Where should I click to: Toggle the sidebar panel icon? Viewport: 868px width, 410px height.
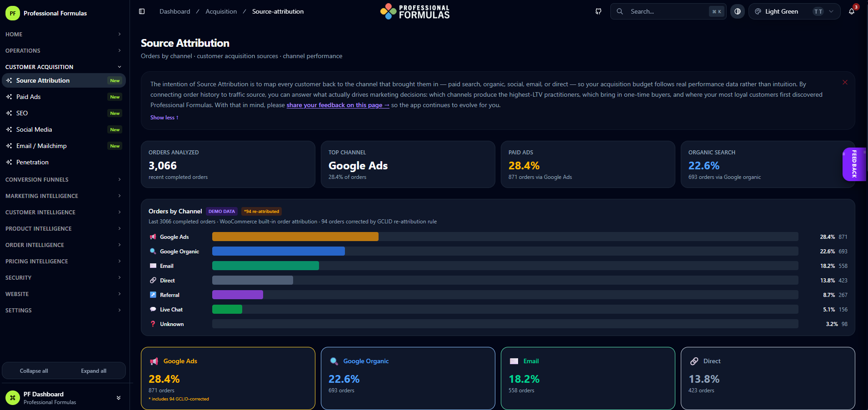(x=142, y=11)
